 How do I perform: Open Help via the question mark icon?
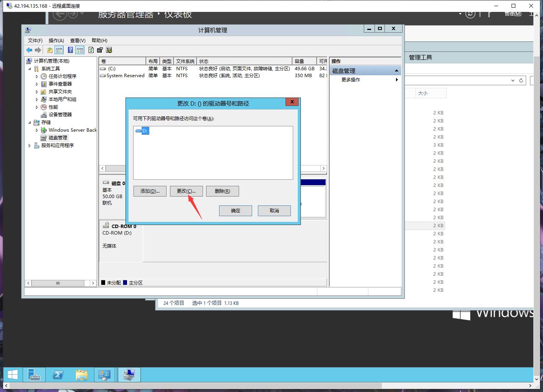70,50
